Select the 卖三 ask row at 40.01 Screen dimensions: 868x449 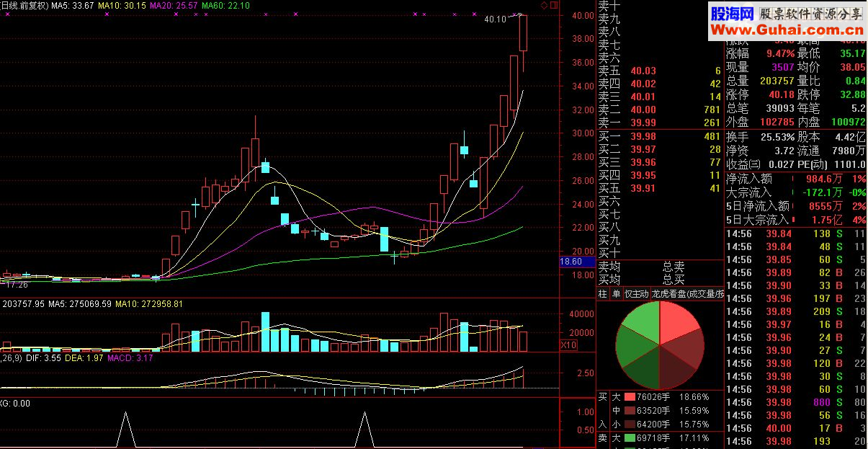point(660,97)
